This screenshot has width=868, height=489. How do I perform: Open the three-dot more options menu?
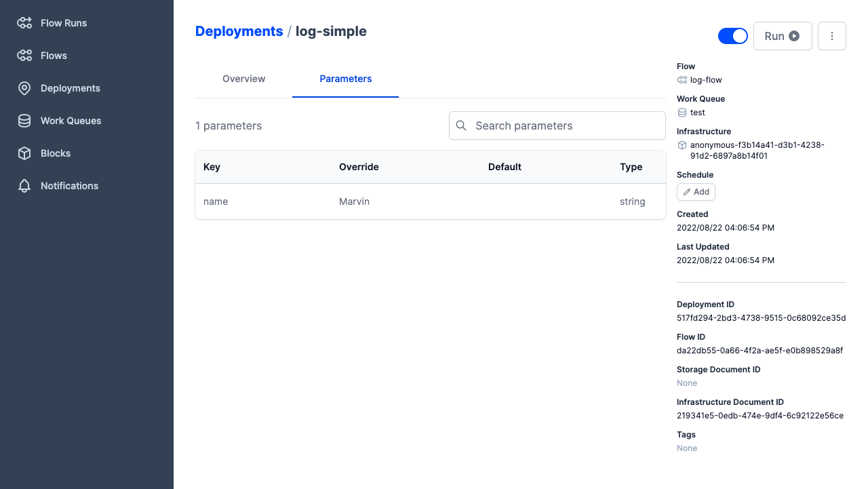pyautogui.click(x=832, y=36)
